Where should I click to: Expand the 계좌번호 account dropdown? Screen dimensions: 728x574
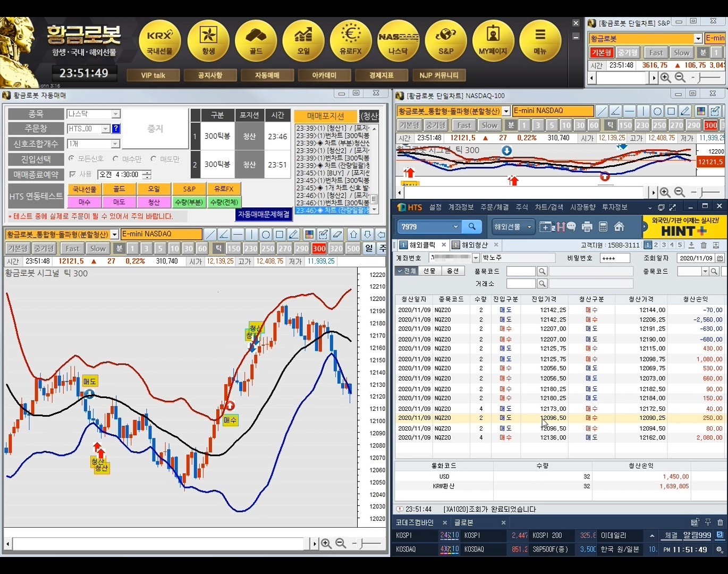(x=476, y=258)
